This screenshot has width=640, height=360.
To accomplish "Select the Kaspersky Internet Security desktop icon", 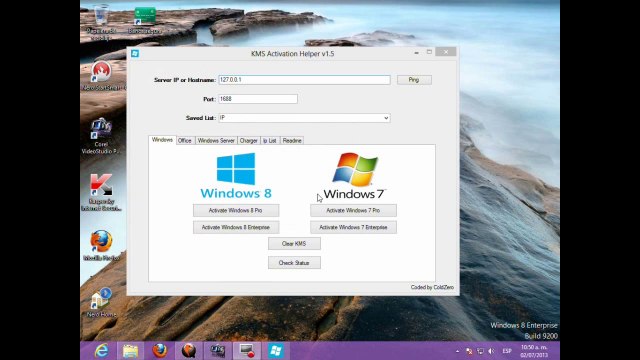I will point(101,192).
